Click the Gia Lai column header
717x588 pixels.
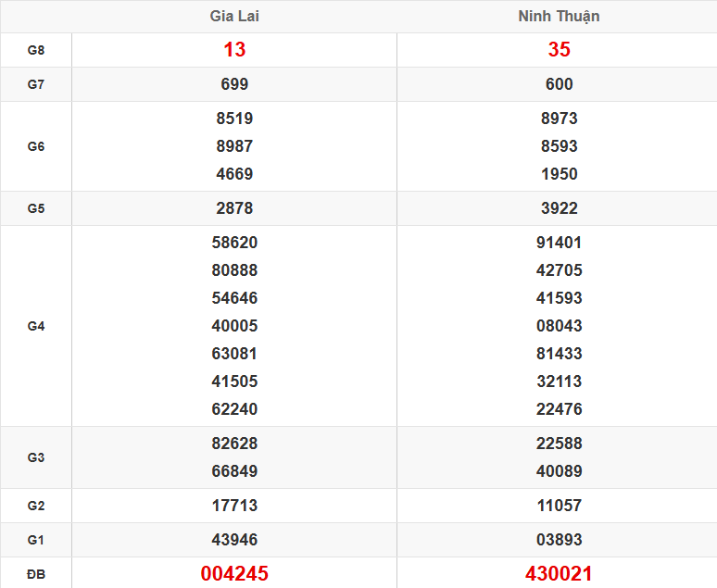234,17
